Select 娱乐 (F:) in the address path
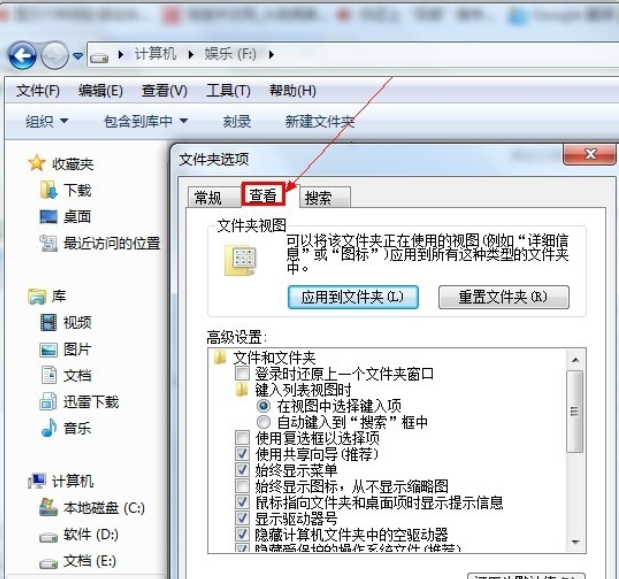The height and width of the screenshot is (579, 619). 231,54
